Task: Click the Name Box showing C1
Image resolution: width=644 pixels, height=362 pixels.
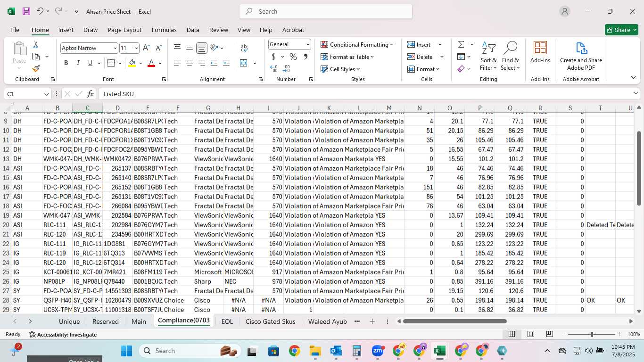Action: click(27, 94)
